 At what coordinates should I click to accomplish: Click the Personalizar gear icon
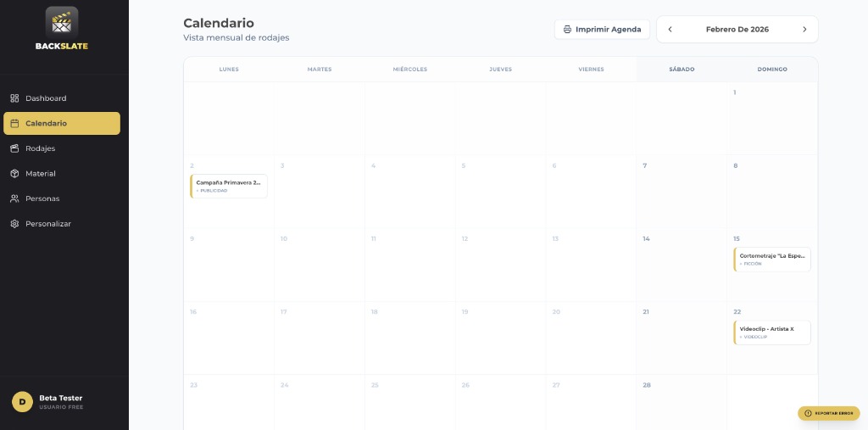tap(15, 224)
